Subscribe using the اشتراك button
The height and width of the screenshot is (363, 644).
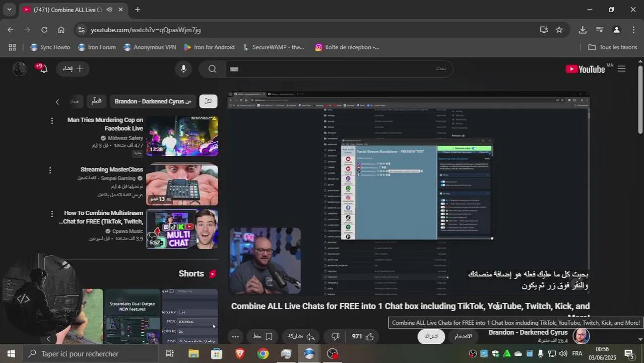point(431,336)
